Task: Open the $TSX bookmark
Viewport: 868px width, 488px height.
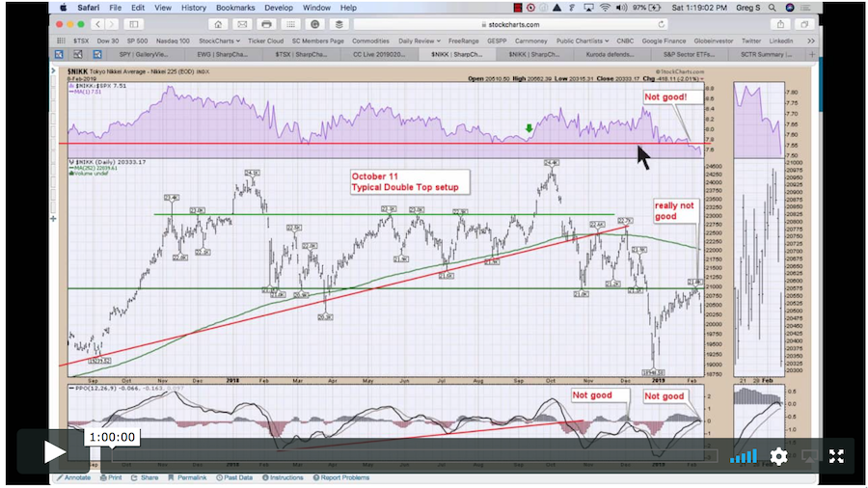Action: [x=81, y=41]
